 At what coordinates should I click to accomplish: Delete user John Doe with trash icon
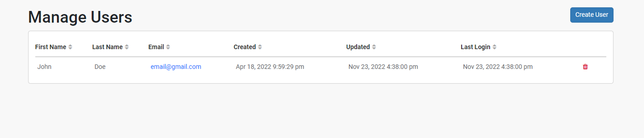click(585, 67)
